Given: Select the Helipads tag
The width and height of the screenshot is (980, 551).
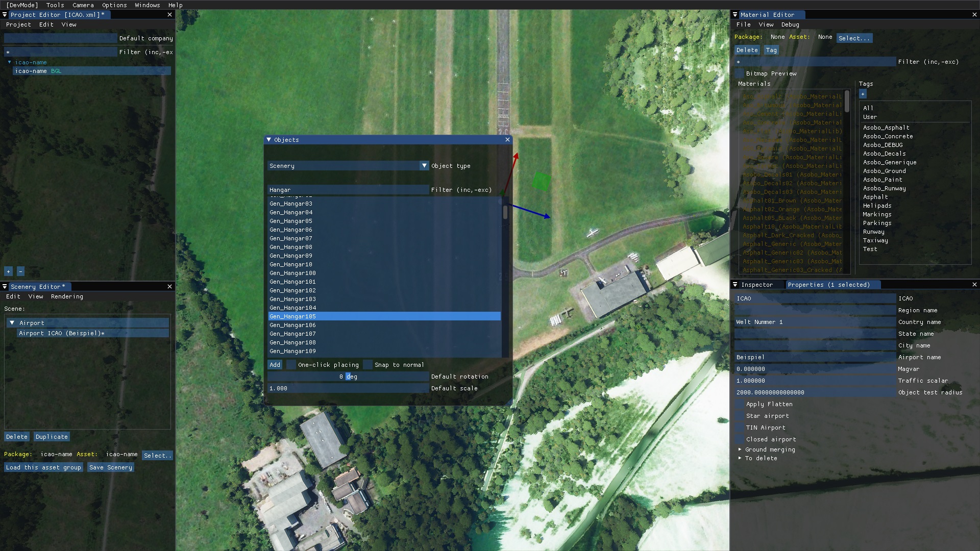Looking at the screenshot, I should (877, 206).
